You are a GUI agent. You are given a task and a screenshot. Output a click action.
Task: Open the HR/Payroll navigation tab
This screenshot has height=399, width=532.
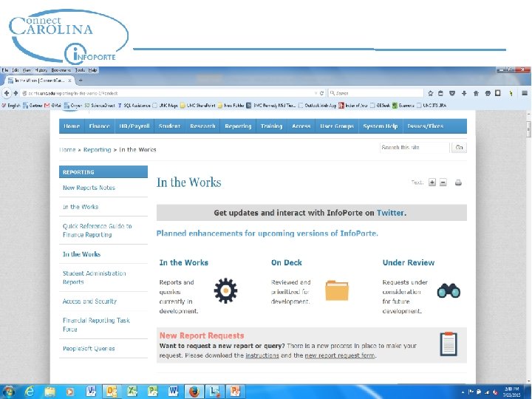pos(134,126)
